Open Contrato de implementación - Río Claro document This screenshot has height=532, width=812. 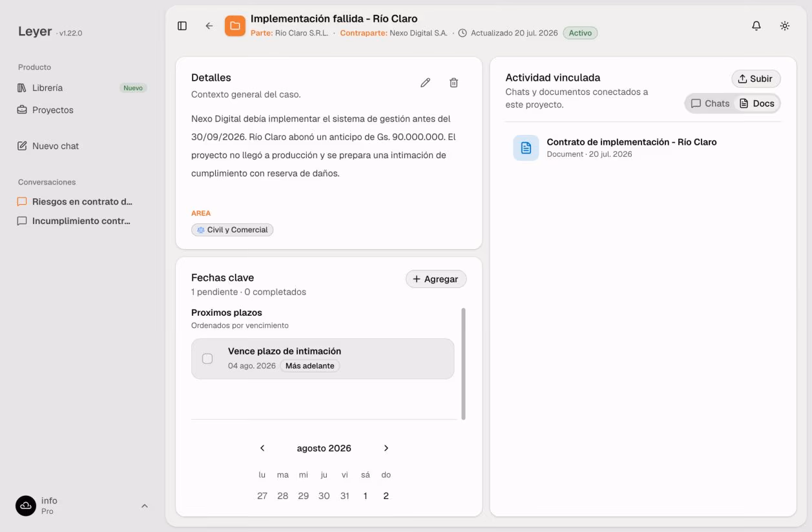(x=643, y=148)
